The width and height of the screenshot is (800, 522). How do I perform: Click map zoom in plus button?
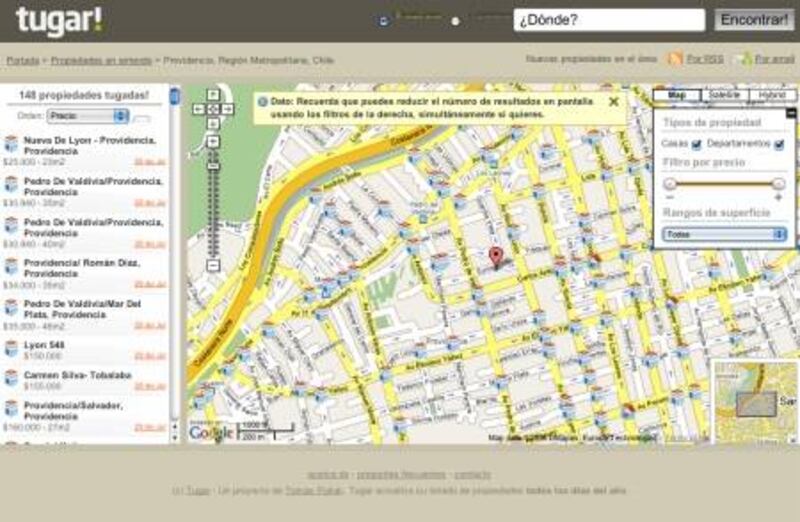(213, 141)
